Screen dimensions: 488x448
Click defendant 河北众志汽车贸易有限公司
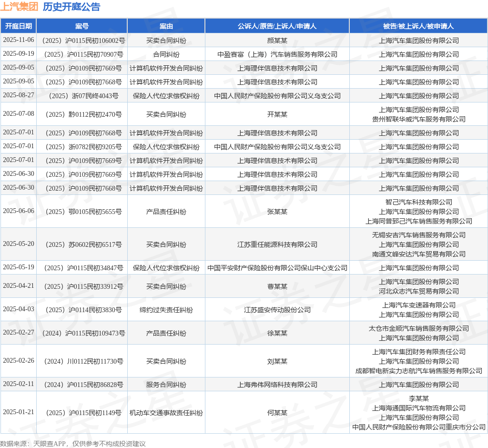(x=418, y=291)
